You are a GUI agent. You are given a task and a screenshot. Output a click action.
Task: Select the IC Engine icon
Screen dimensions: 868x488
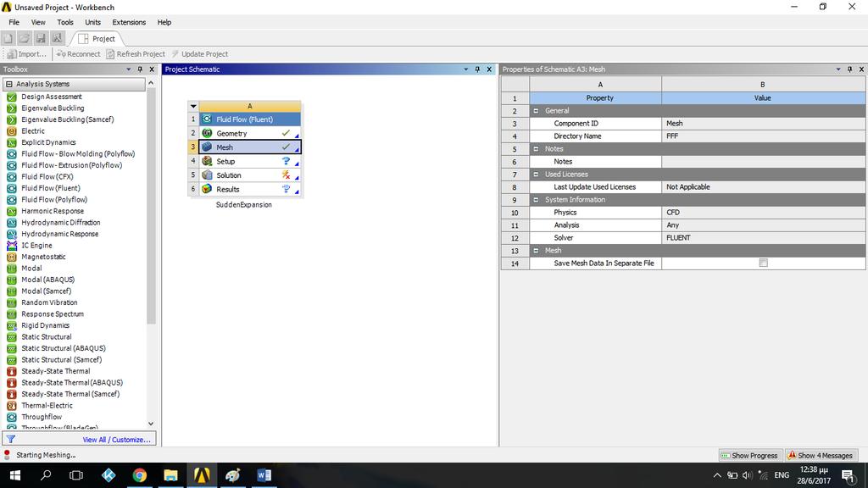12,246
